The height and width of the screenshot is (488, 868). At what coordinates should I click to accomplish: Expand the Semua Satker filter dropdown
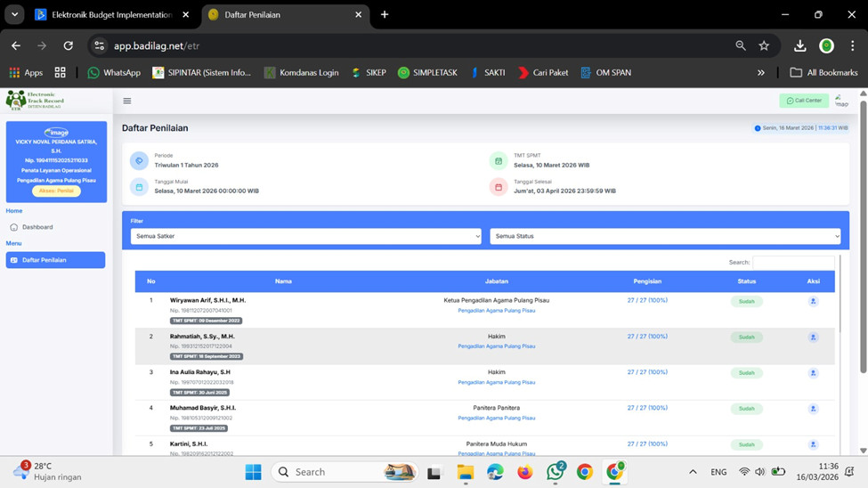coord(305,237)
